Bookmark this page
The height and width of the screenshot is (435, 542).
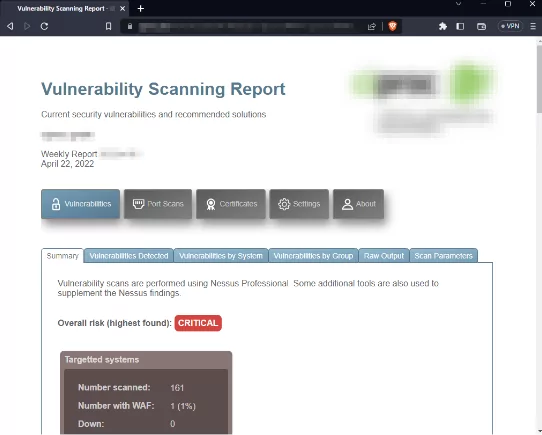click(108, 26)
